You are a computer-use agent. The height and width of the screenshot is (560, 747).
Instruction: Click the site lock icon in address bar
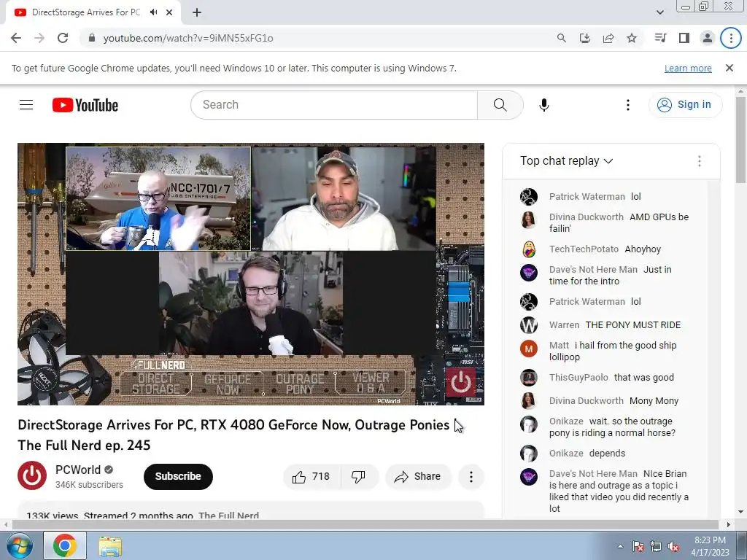tap(92, 38)
